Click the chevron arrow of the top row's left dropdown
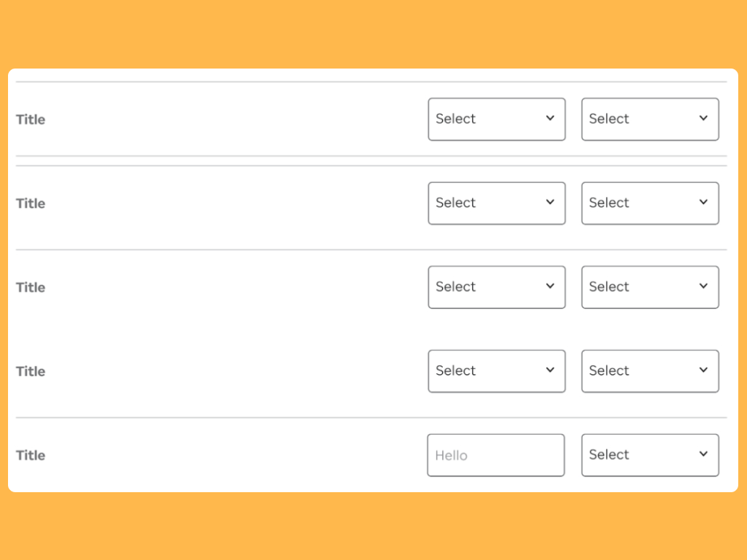 point(550,118)
